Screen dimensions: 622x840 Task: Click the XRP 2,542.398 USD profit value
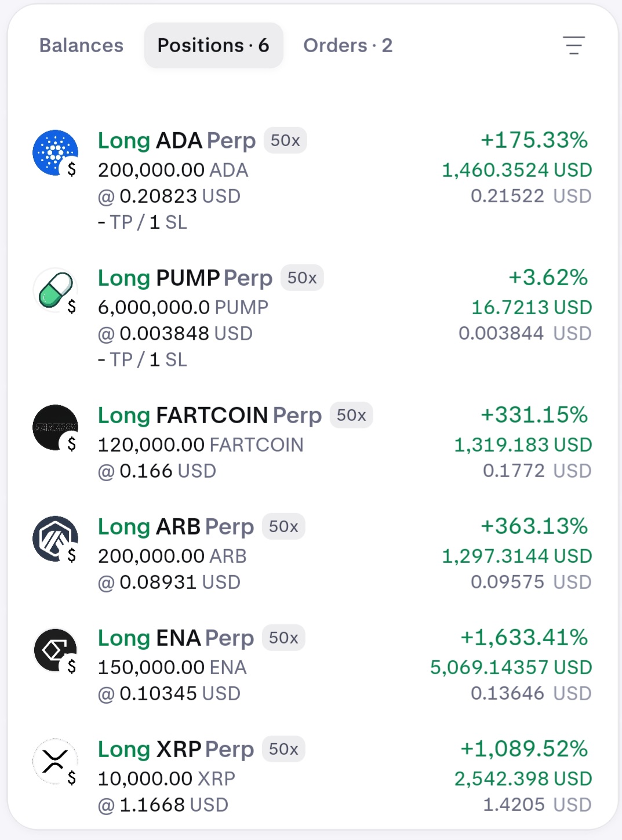coord(523,779)
